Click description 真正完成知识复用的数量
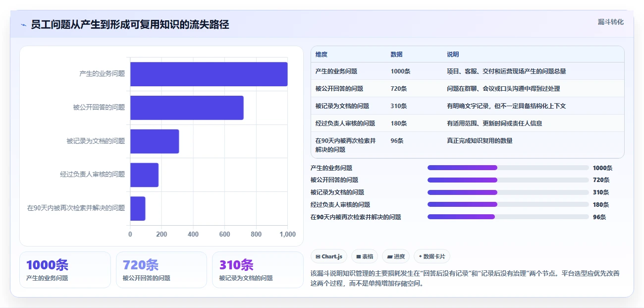Image resolution: width=644 pixels, height=308 pixels. coord(480,141)
